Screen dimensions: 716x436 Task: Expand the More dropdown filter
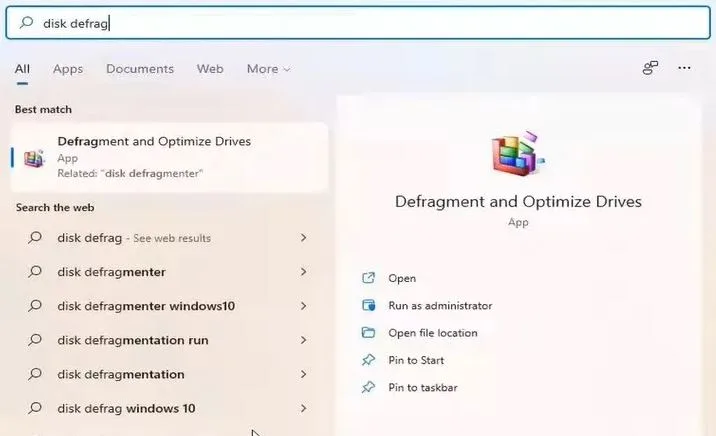[x=268, y=69]
